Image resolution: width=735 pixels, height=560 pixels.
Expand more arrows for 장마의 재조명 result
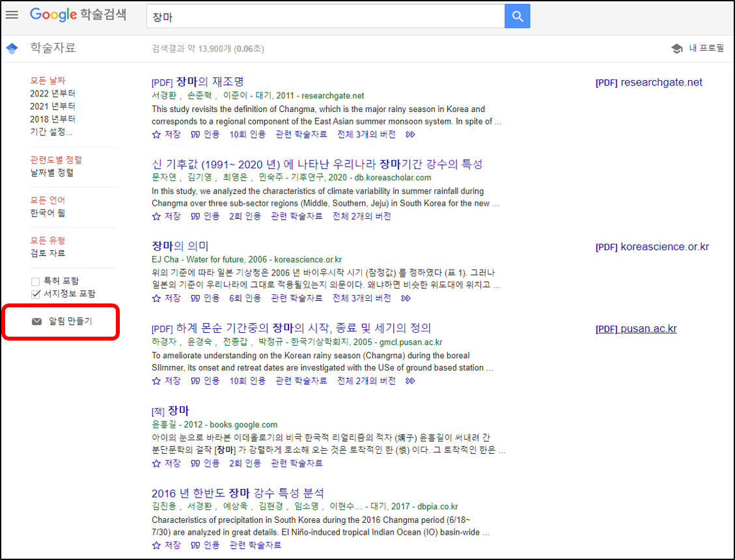(x=410, y=135)
